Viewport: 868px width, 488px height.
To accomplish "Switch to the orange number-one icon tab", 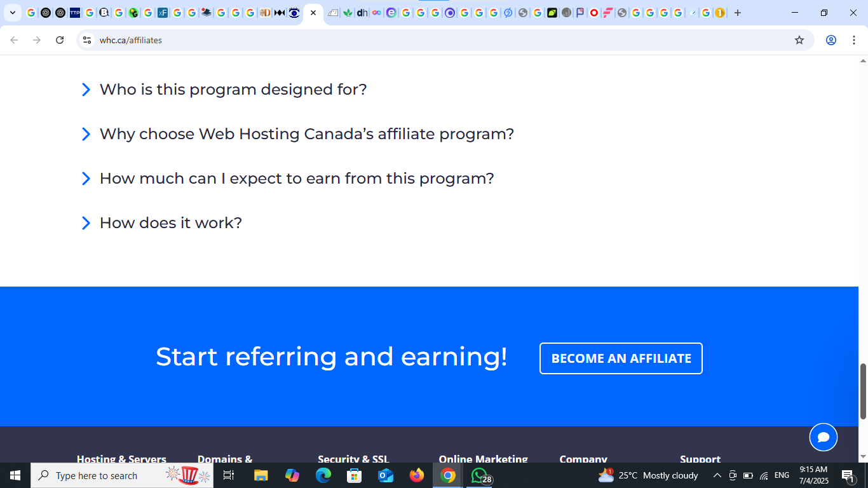I will point(720,13).
